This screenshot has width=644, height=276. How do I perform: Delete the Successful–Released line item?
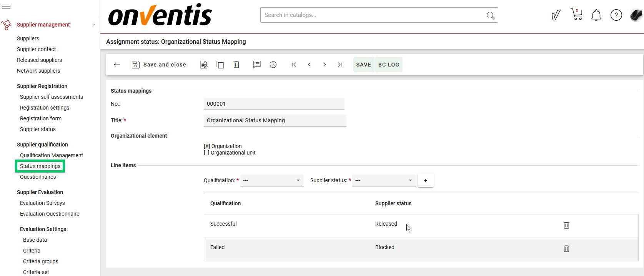pyautogui.click(x=566, y=225)
